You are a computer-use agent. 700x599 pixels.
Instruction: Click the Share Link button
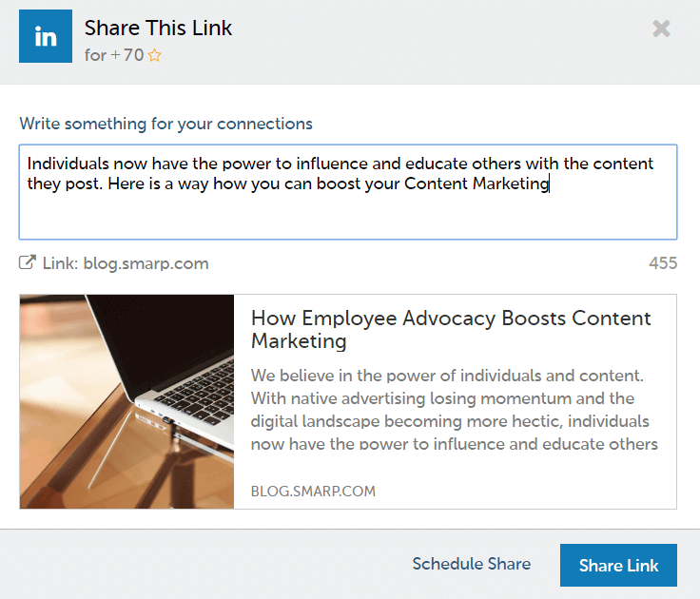pyautogui.click(x=618, y=565)
